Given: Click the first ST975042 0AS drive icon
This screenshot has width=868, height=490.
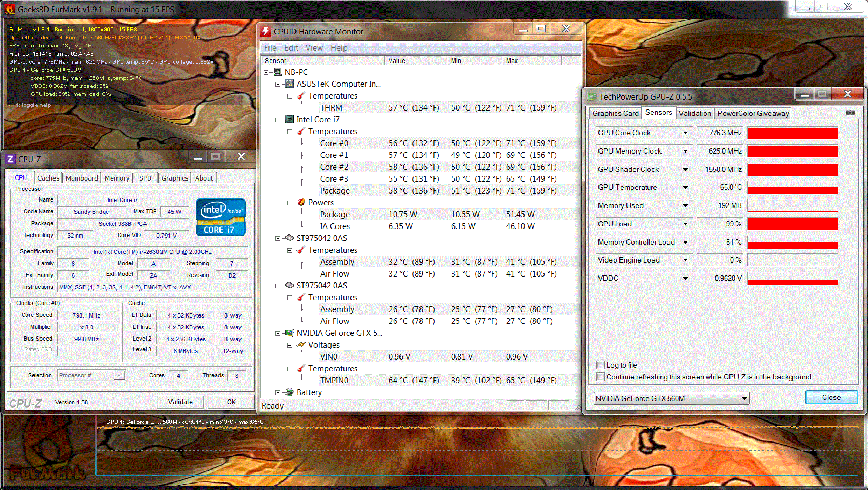Looking at the screenshot, I should [290, 238].
